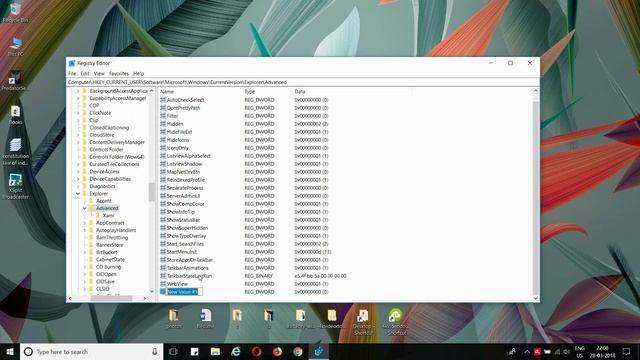
Task: Select the Xaml subkey in tree
Action: [x=108, y=216]
